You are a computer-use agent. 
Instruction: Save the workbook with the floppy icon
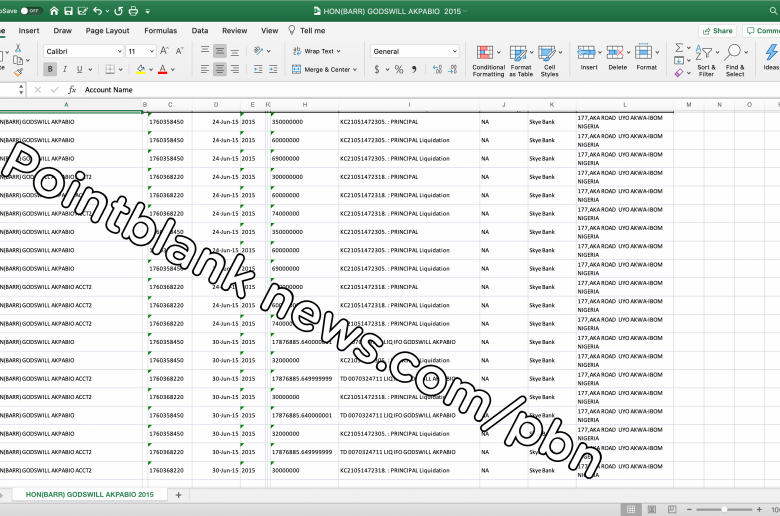click(x=69, y=10)
